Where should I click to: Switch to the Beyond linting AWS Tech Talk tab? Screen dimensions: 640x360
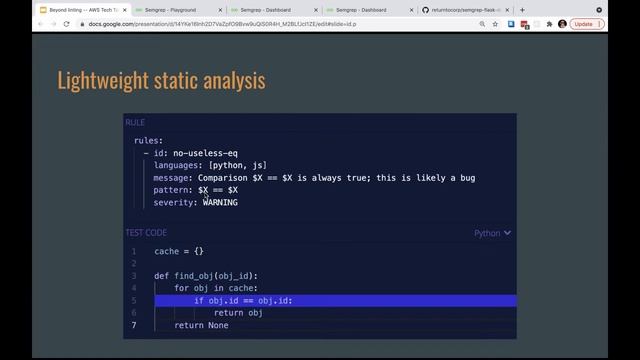click(84, 10)
